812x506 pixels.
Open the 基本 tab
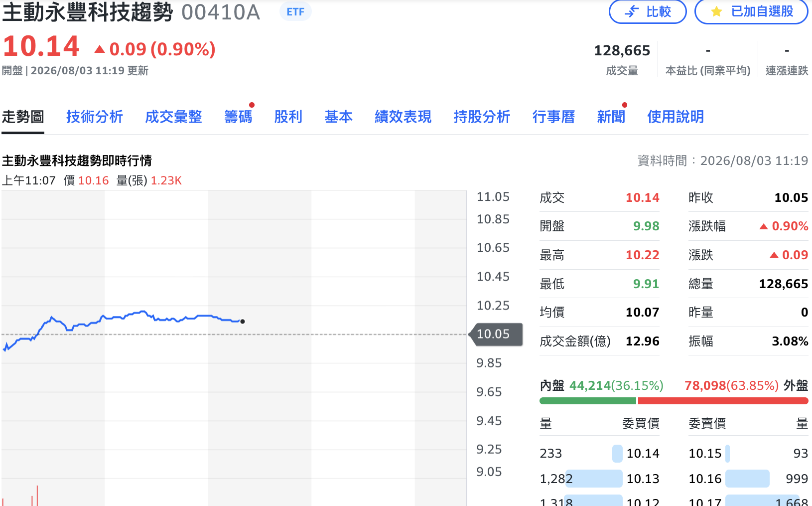(x=339, y=117)
